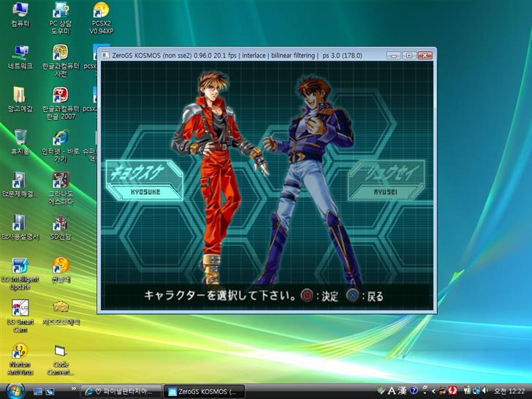This screenshot has width=532, height=399.
Task: Select the RYUSEI character name plate
Action: click(386, 180)
